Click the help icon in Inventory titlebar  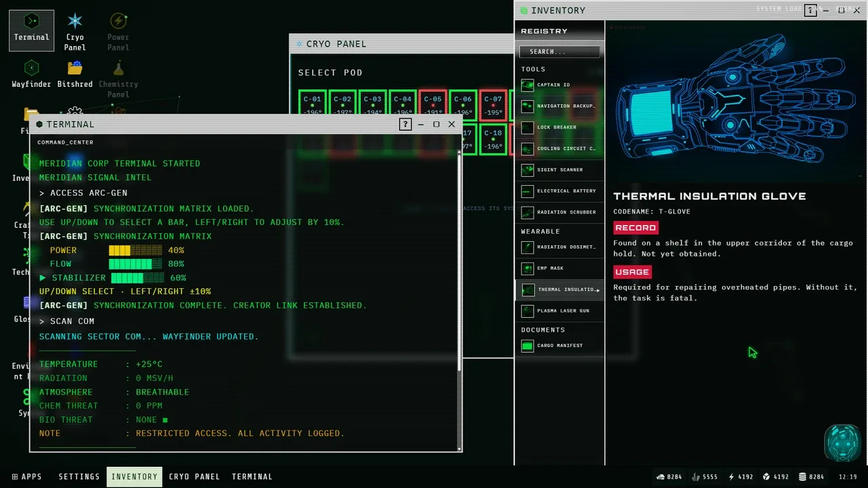(x=810, y=10)
